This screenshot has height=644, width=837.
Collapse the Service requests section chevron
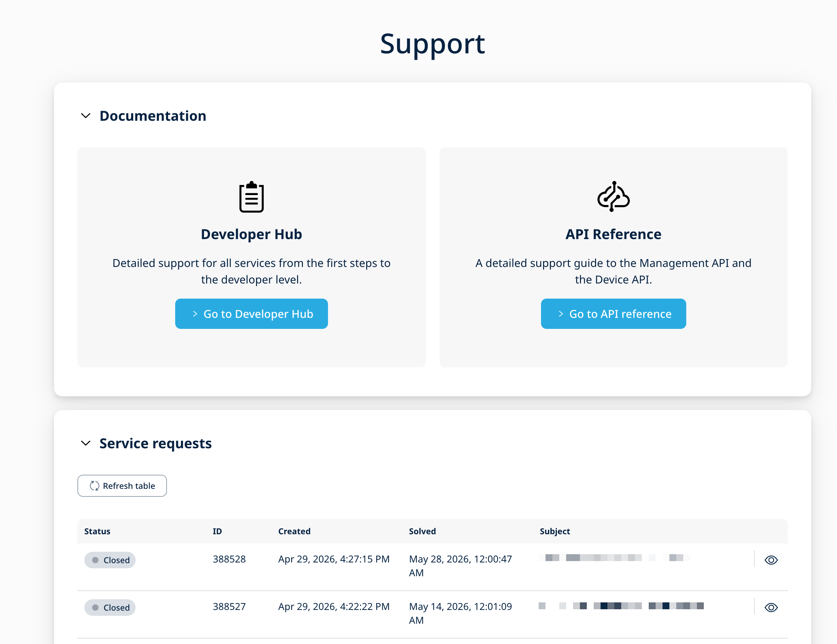point(86,443)
